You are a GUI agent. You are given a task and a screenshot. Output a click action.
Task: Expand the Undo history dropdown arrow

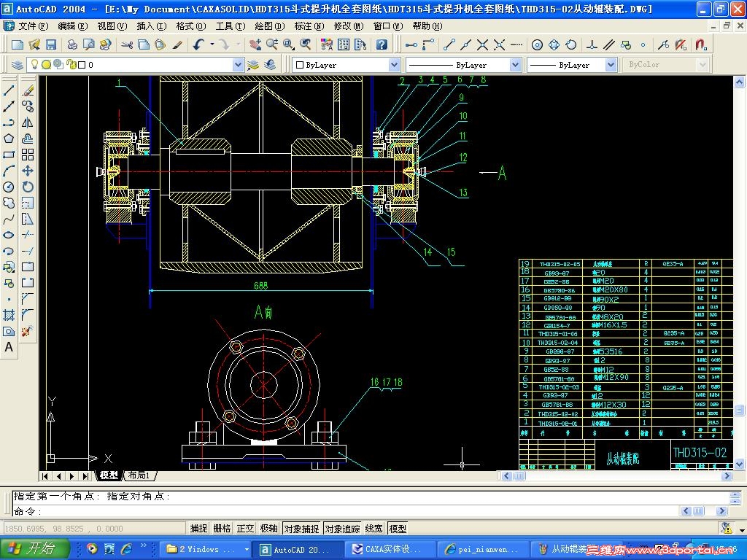[x=212, y=44]
